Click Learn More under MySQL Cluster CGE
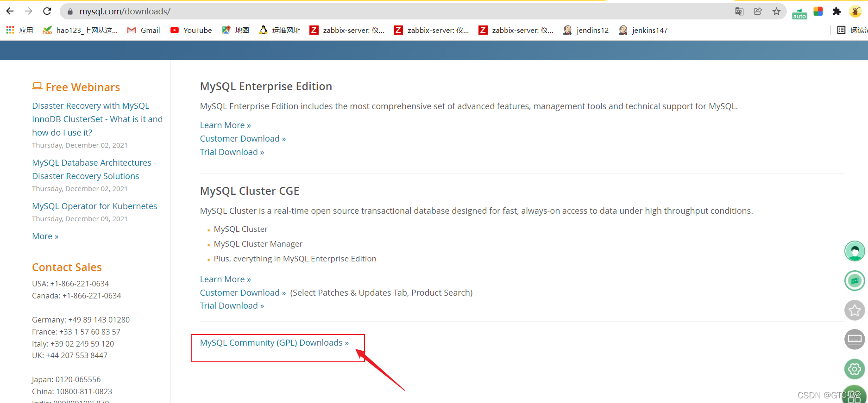This screenshot has height=403, width=868. [226, 279]
